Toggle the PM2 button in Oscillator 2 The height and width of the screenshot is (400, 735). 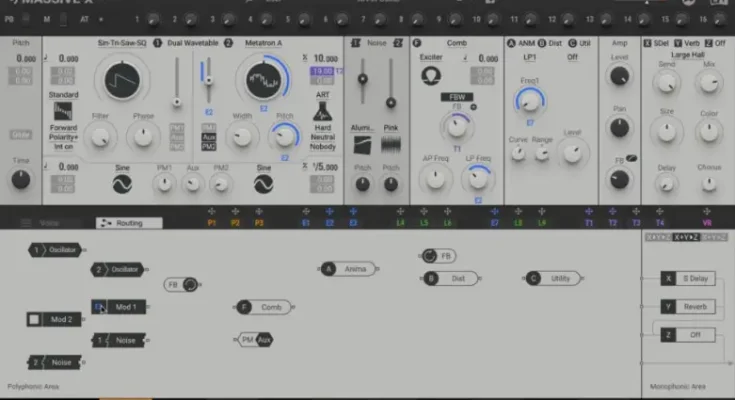pos(208,147)
